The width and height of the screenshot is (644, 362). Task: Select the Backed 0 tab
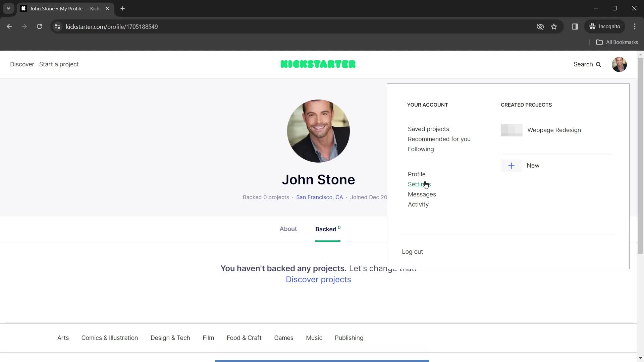[x=328, y=229]
